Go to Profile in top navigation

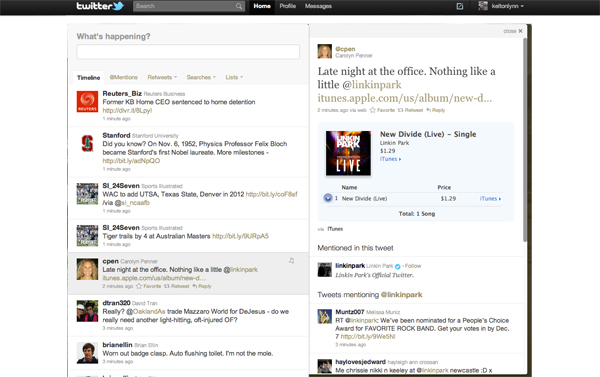(288, 6)
